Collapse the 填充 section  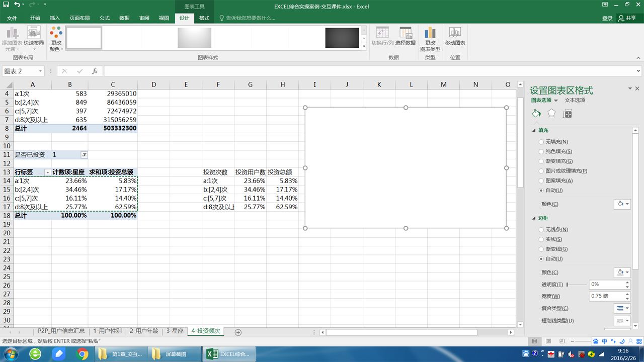coord(535,130)
